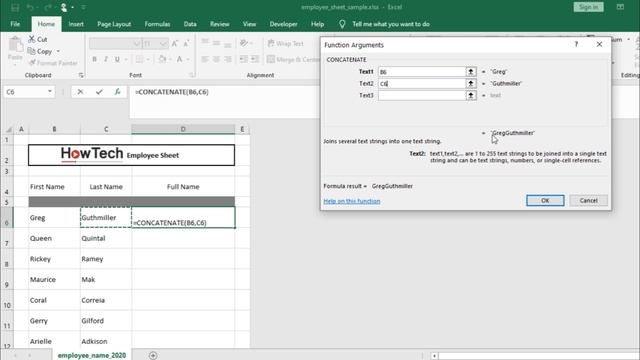The width and height of the screenshot is (640, 360).
Task: Click the Sign in button
Action: point(588,7)
